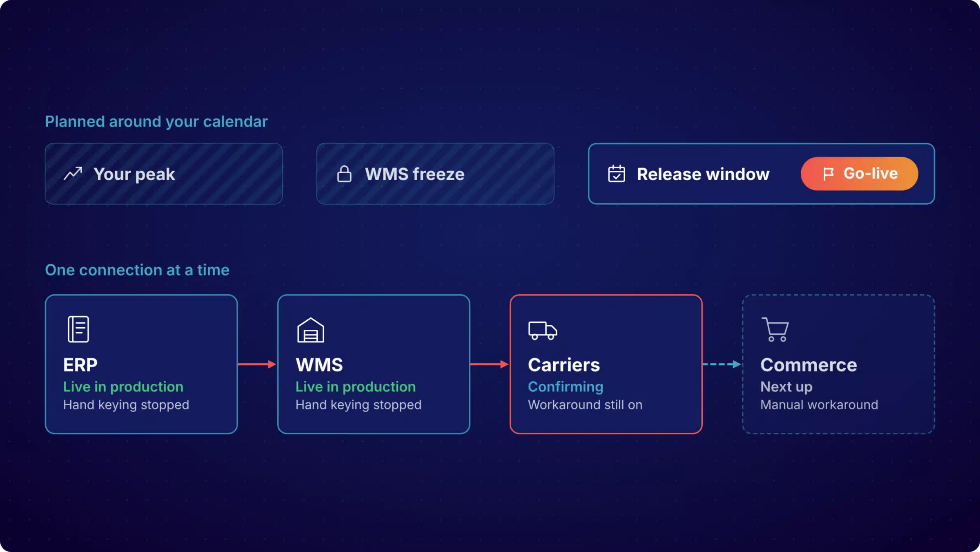Click the 'One connection at a time' heading
Screen dimensions: 980x552
click(x=137, y=270)
